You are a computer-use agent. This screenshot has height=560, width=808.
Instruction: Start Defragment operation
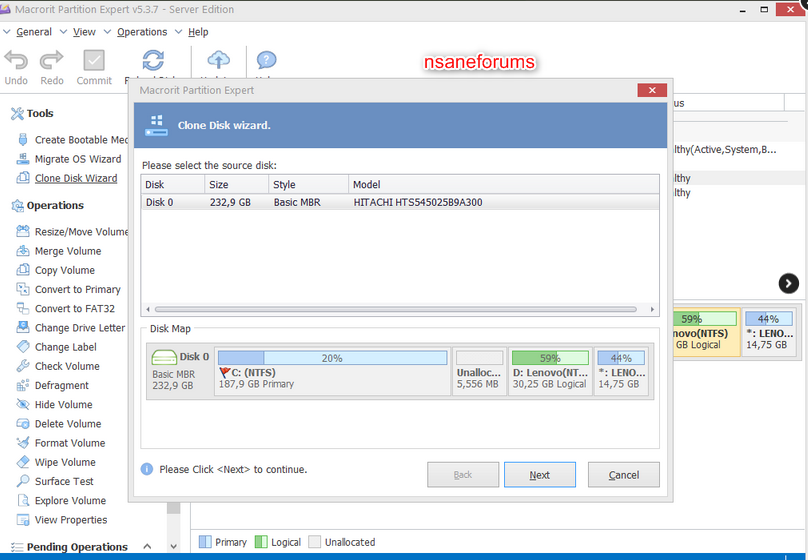point(53,385)
